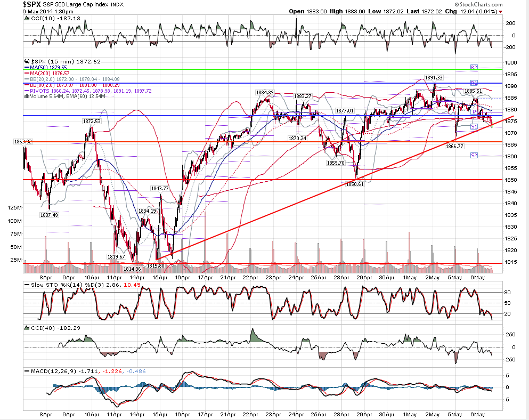Click the 1883.27 price label
The image size is (529, 420).
pos(303,96)
